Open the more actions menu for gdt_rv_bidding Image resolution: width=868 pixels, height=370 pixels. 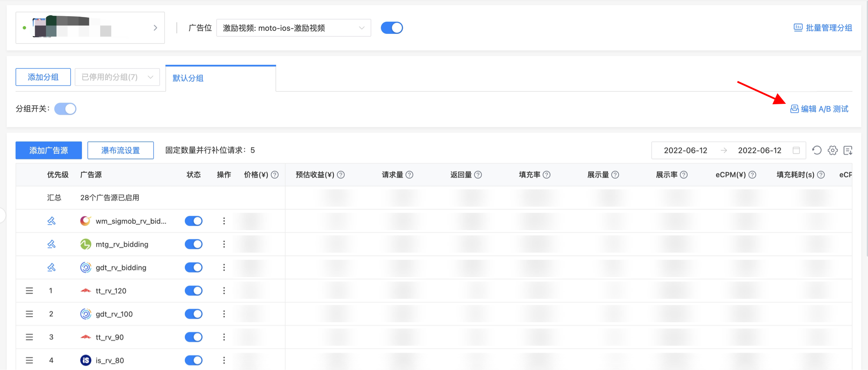[224, 268]
